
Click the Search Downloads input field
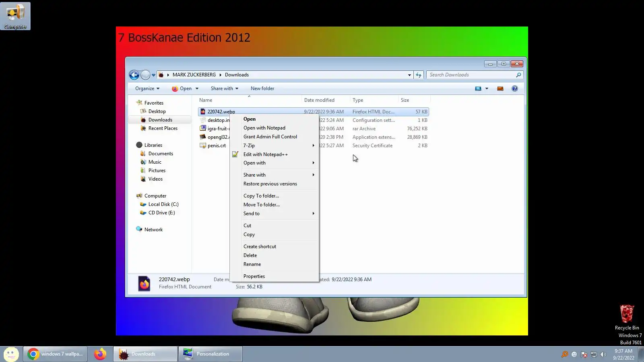click(x=471, y=75)
